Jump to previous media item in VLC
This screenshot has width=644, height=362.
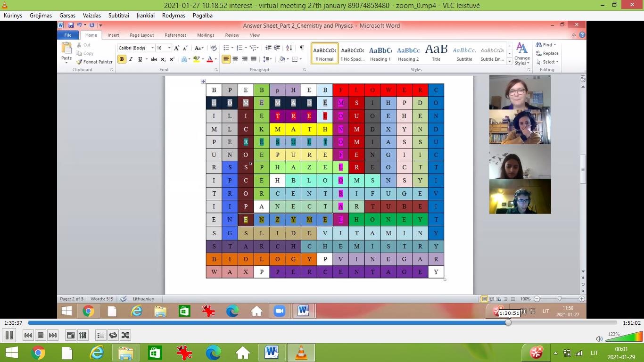28,335
